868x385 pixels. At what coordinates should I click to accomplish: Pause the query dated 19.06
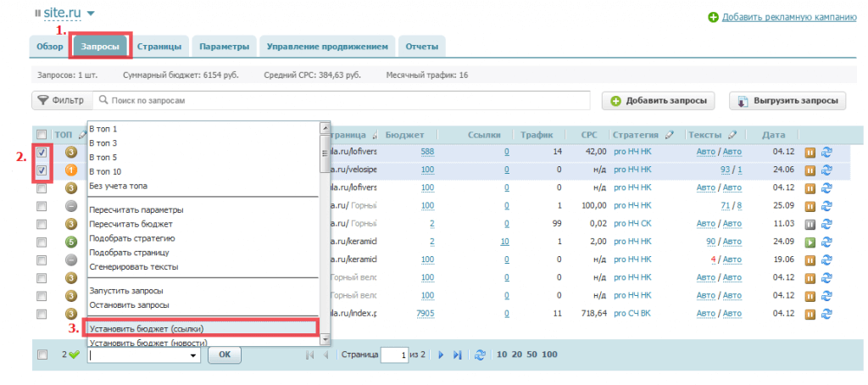810,259
